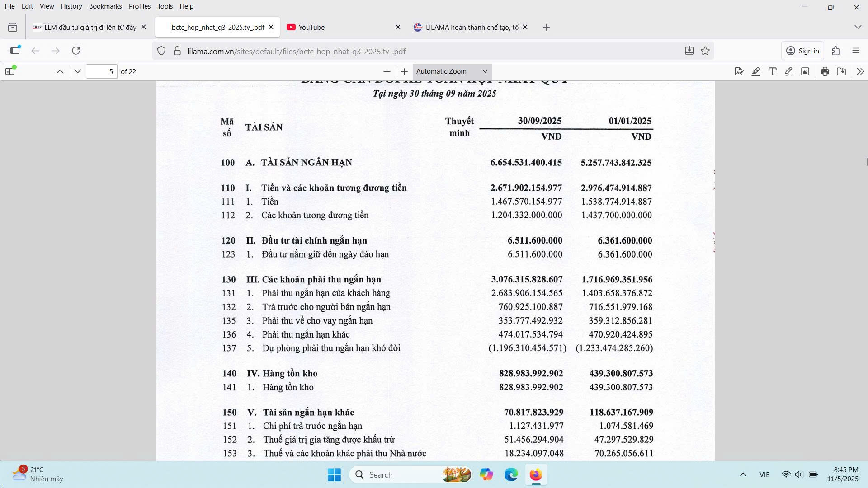Select the add text tool
868x488 pixels.
point(772,71)
